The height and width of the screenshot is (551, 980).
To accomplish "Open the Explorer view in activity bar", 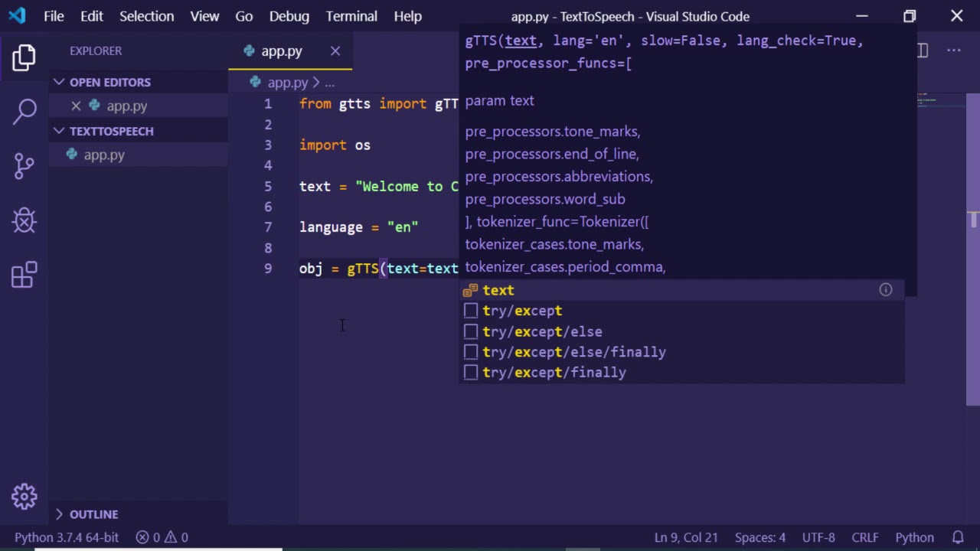I will (x=24, y=58).
